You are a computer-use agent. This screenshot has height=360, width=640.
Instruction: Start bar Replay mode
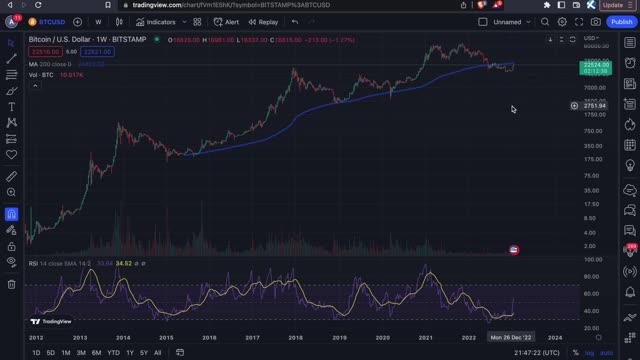click(264, 22)
